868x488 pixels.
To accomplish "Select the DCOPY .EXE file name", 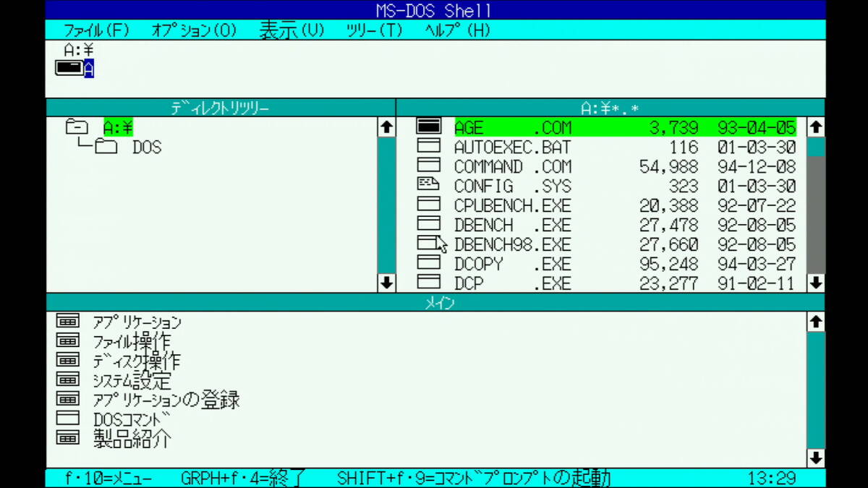I will (513, 264).
